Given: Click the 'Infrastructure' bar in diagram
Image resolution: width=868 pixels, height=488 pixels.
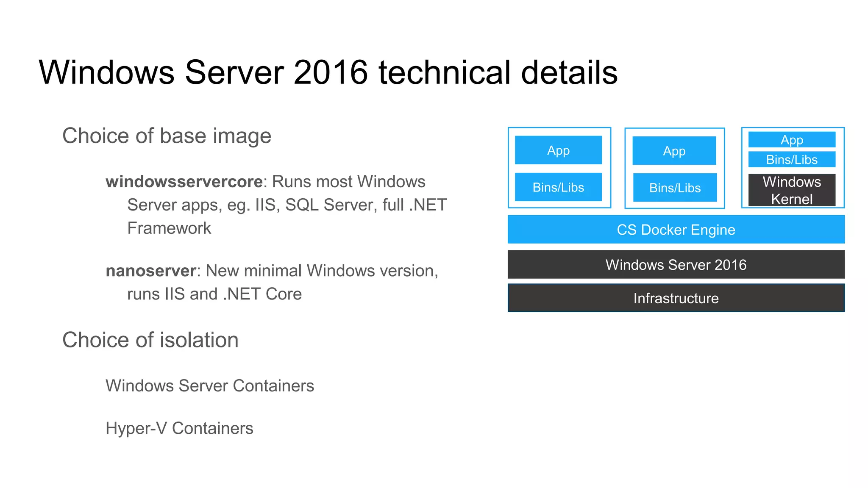Looking at the screenshot, I should point(676,298).
